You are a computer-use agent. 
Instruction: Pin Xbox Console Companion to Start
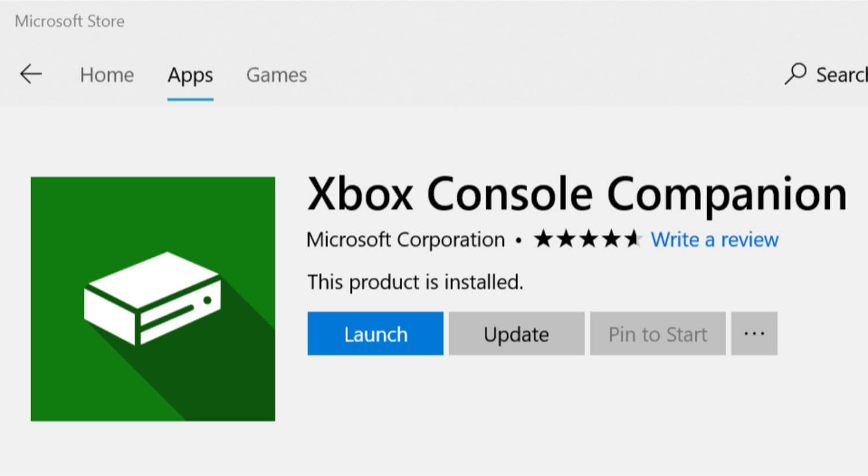657,334
